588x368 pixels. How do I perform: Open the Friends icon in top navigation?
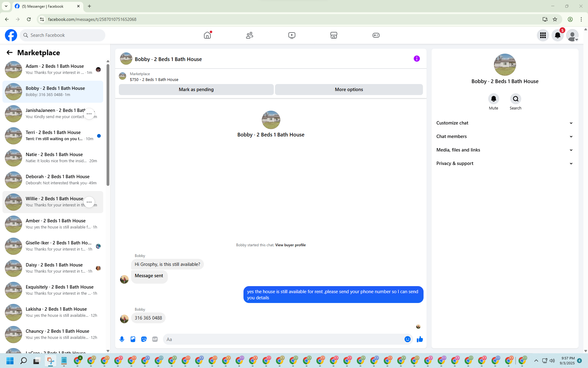click(x=250, y=35)
